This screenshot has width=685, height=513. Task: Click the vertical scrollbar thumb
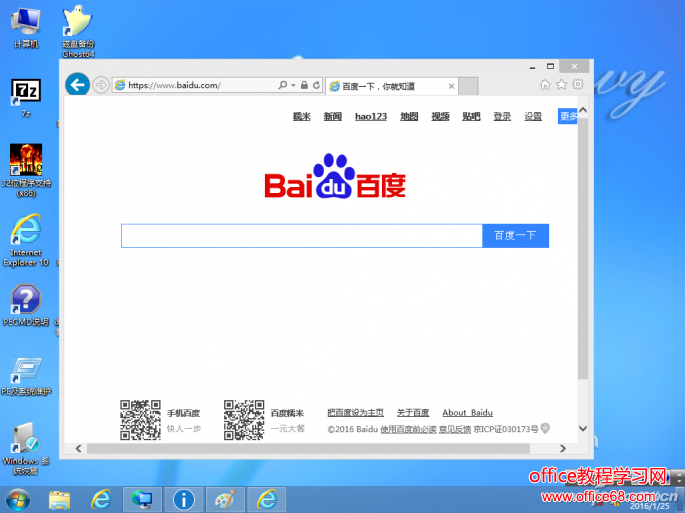tap(583, 248)
